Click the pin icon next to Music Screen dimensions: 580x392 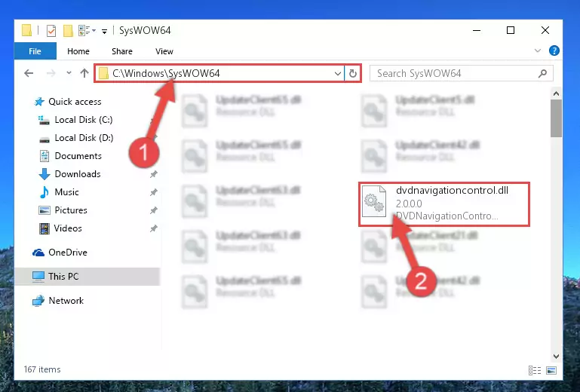coord(154,192)
